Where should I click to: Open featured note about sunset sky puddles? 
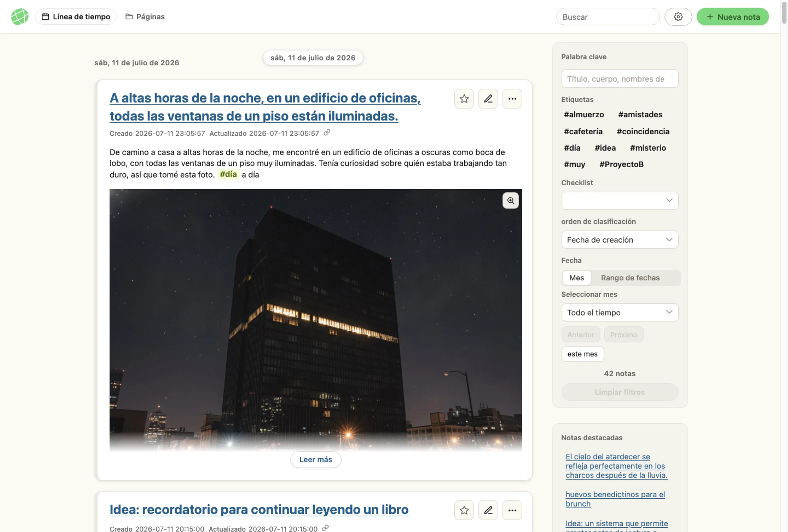pos(616,466)
